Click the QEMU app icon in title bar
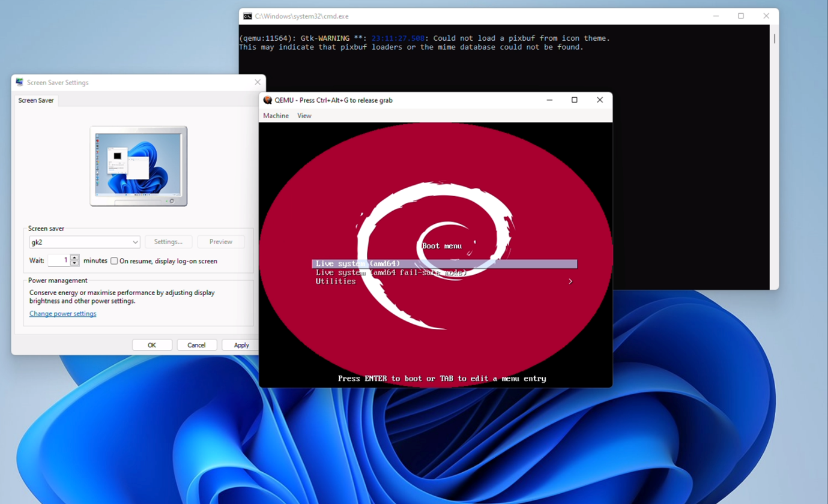 pyautogui.click(x=268, y=100)
